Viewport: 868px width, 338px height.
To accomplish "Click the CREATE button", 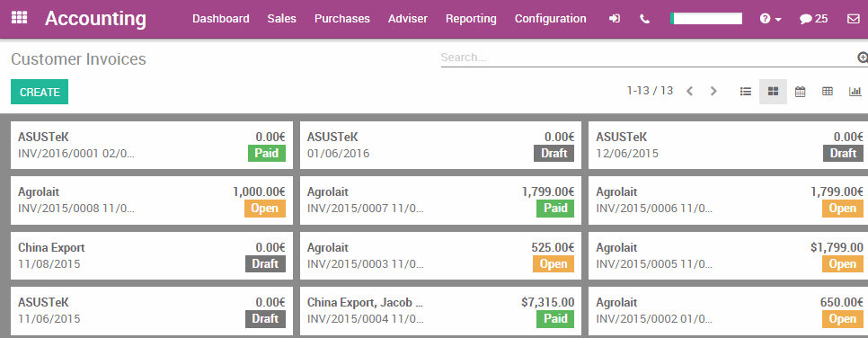I will click(x=40, y=92).
